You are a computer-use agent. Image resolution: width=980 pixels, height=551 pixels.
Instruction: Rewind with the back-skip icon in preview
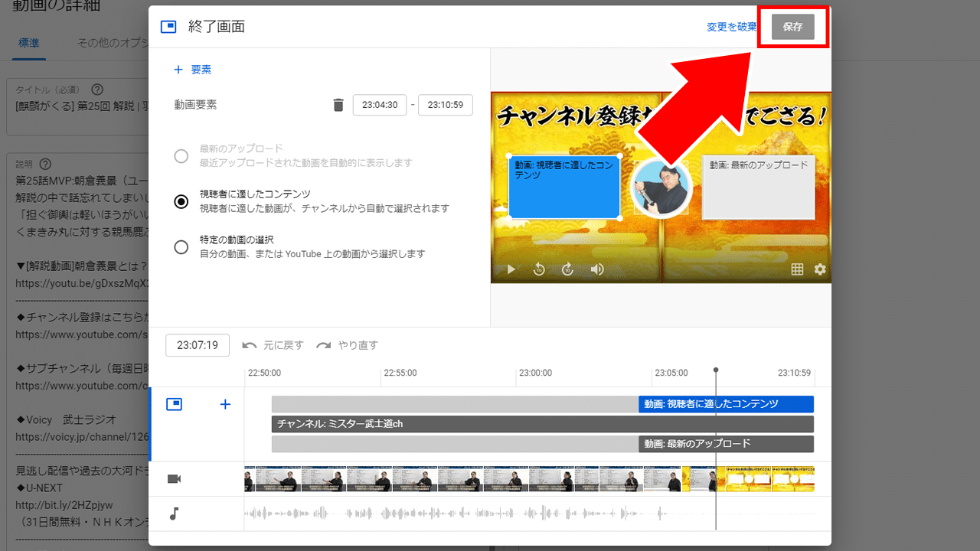539,269
